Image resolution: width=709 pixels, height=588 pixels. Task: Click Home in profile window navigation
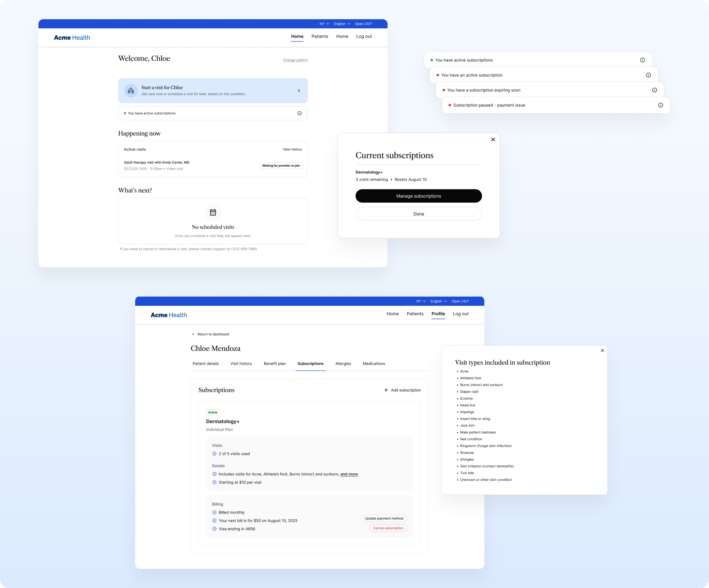393,314
